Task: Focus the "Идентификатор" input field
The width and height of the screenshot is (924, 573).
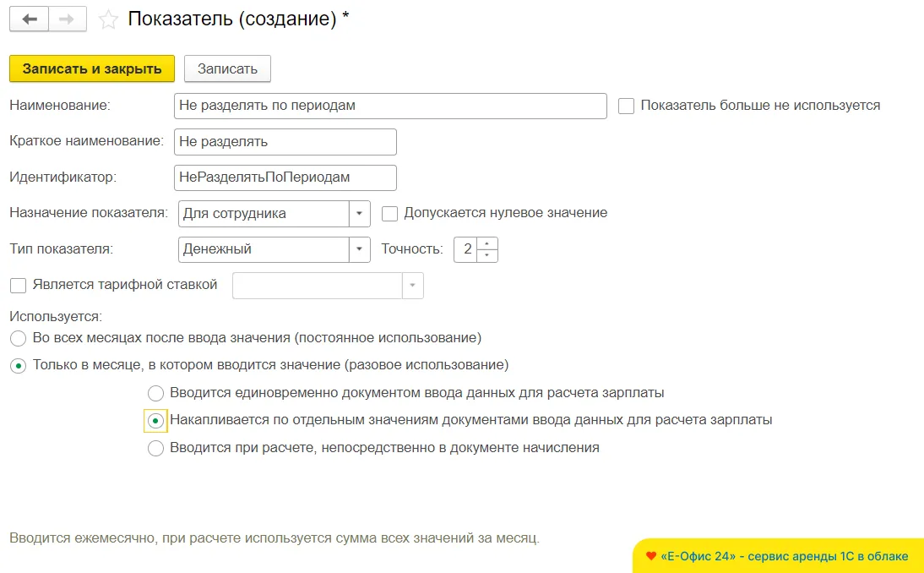Action: [x=285, y=177]
